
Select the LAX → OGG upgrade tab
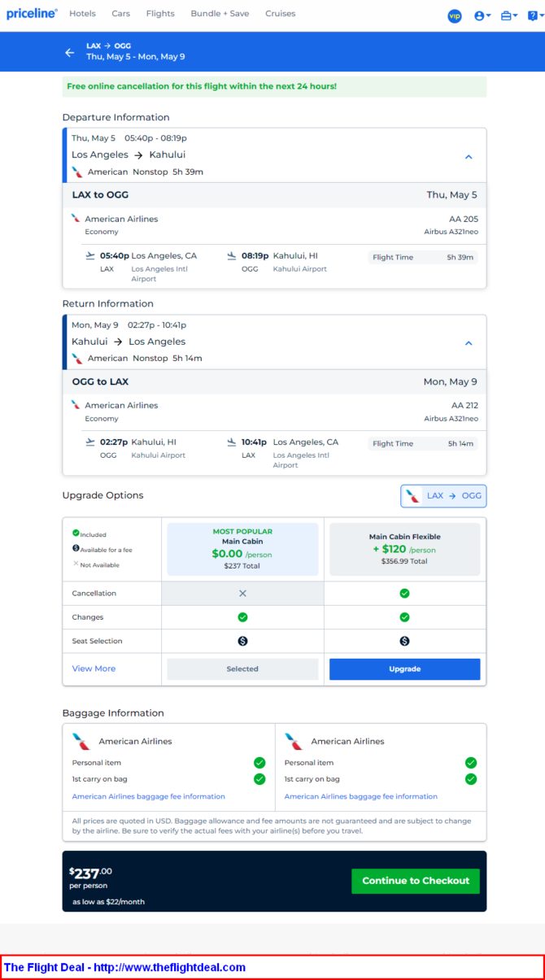(443, 496)
